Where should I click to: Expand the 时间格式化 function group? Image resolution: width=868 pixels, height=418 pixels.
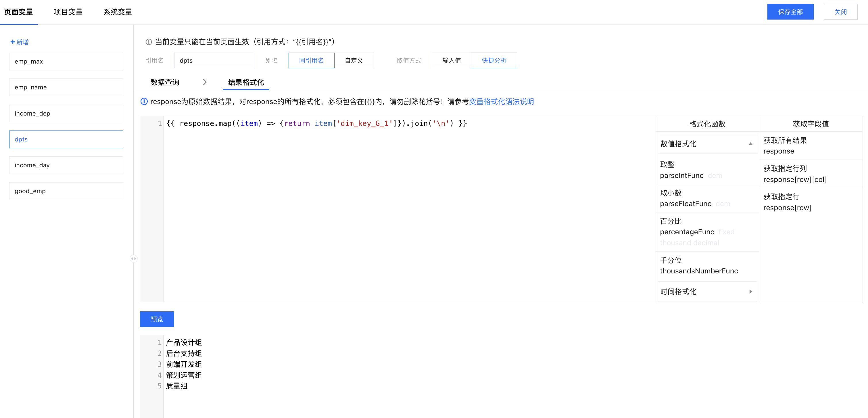(707, 292)
